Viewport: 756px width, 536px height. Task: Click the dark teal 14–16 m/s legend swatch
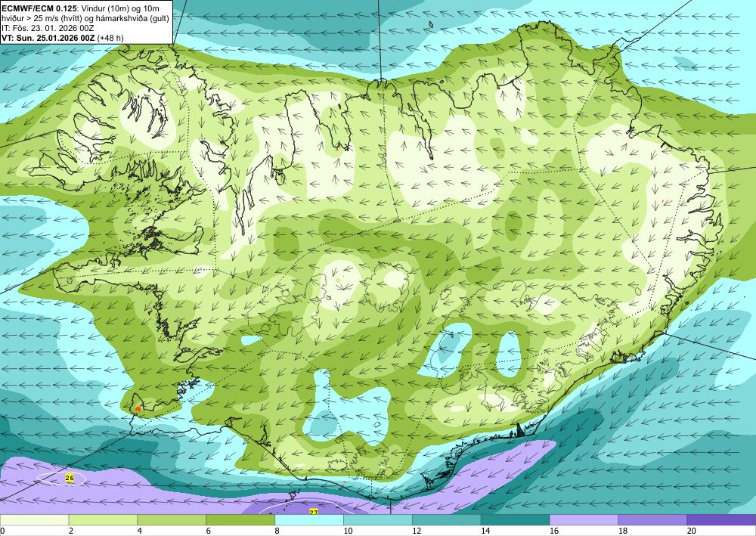click(x=515, y=520)
